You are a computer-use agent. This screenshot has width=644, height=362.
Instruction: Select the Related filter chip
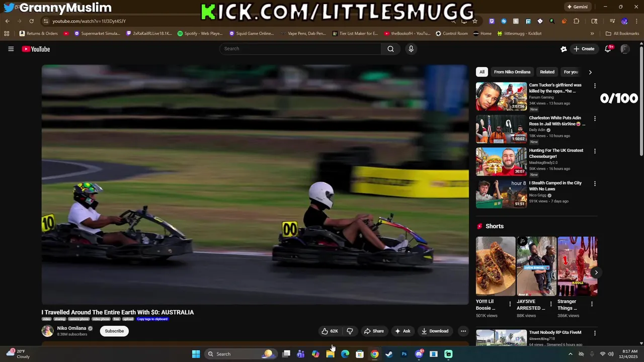[547, 72]
